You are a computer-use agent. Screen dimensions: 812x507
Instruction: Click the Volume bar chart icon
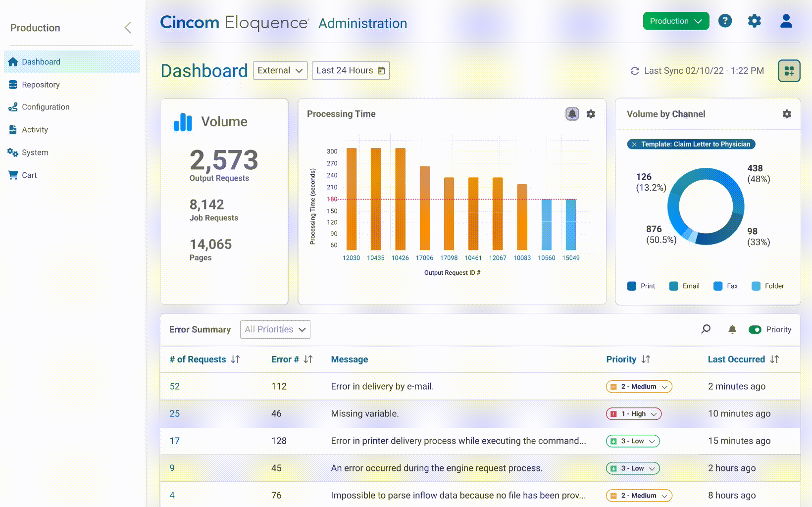click(183, 122)
